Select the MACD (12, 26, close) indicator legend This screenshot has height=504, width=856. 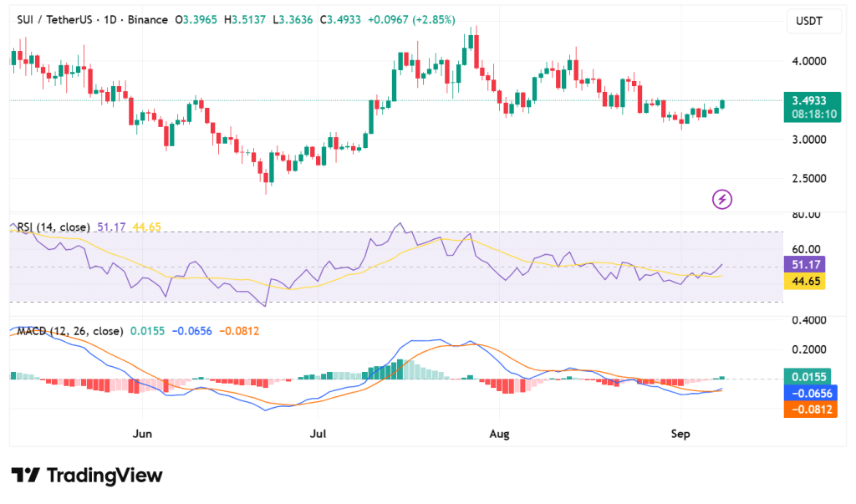pyautogui.click(x=69, y=331)
